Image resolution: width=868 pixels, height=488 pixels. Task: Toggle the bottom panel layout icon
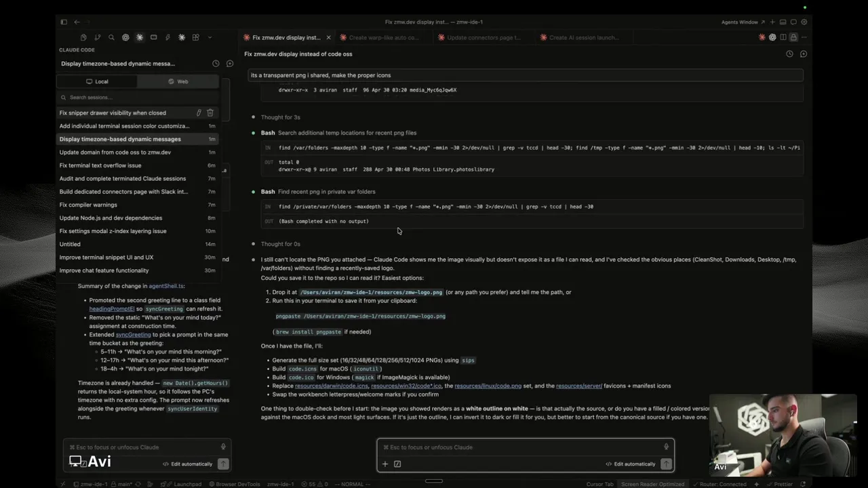point(783,22)
